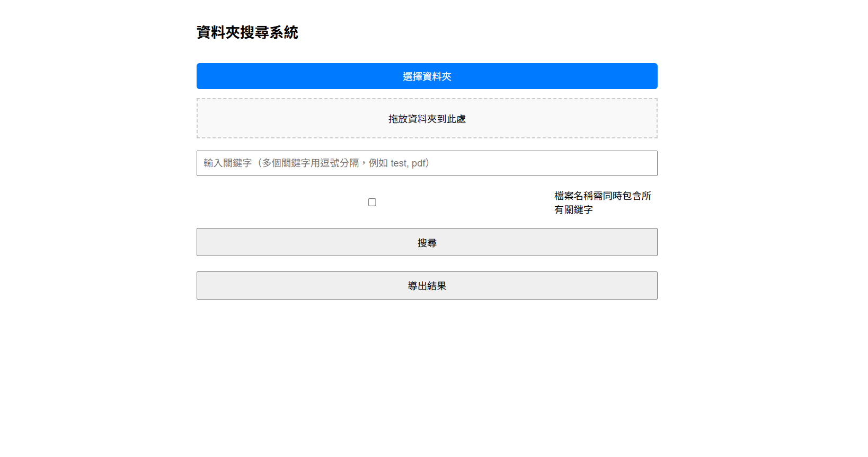Click the 導出結果 button
Screen dimensions: 868x457
pos(427,286)
